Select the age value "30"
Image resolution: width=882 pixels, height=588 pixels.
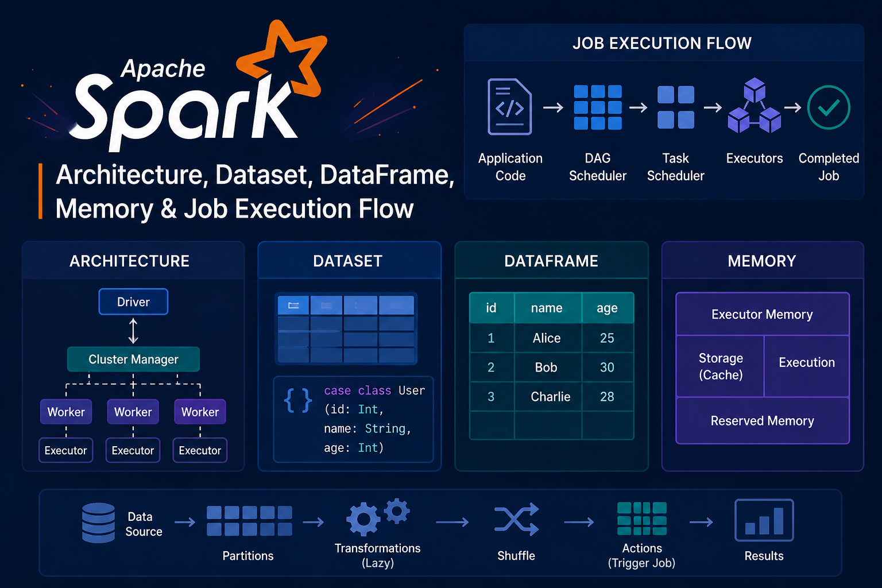[608, 367]
